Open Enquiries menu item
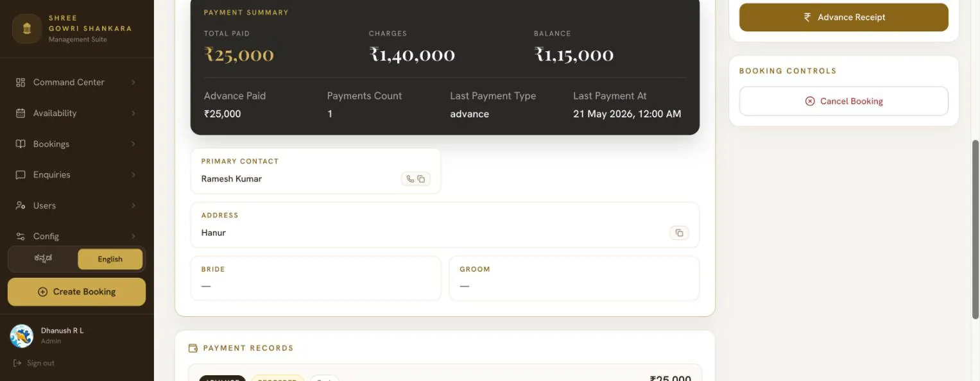This screenshot has width=980, height=381. pyautogui.click(x=76, y=174)
